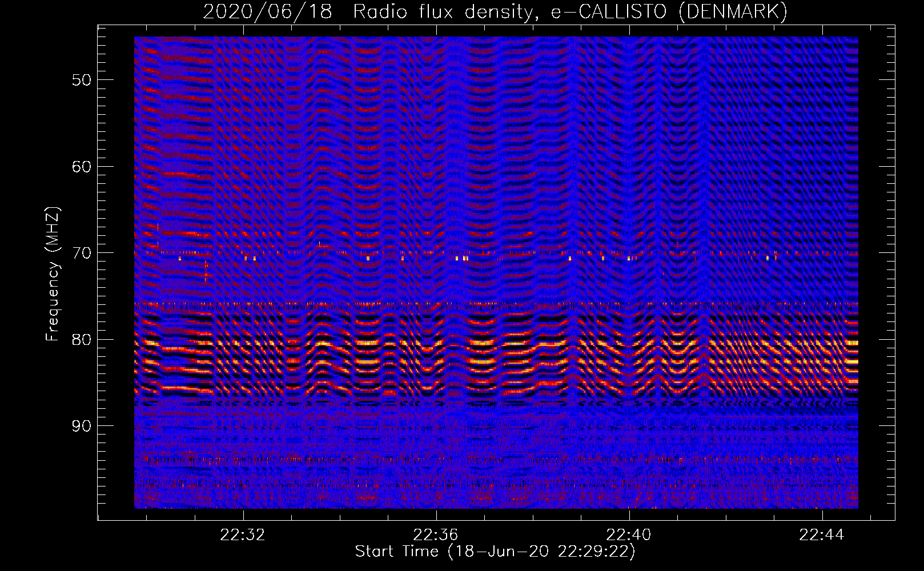
Task: Click the 70 MHz frequency tick label
Action: click(x=82, y=253)
